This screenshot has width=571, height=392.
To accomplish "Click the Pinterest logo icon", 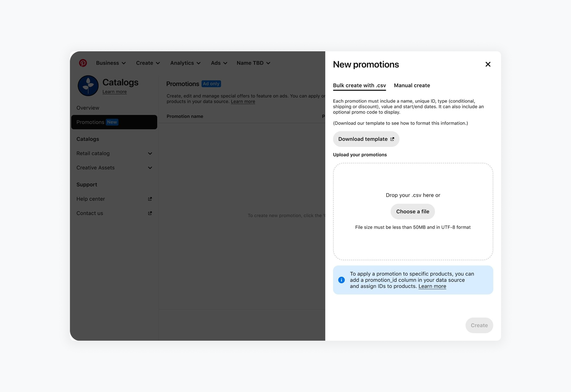I will click(x=83, y=63).
